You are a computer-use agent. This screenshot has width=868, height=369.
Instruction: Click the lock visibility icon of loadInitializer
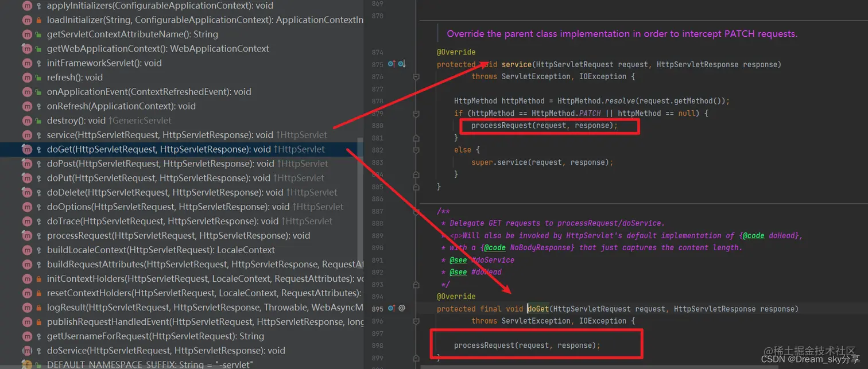tap(39, 20)
